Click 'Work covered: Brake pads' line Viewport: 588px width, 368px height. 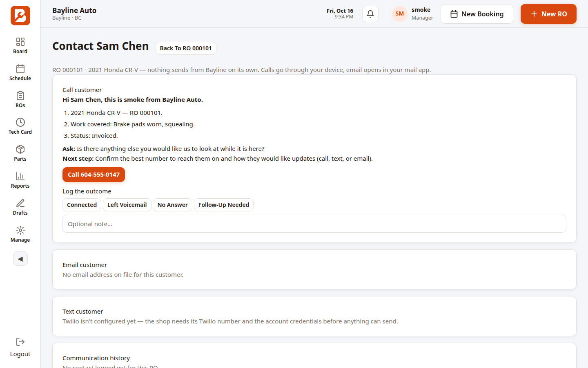coord(132,124)
